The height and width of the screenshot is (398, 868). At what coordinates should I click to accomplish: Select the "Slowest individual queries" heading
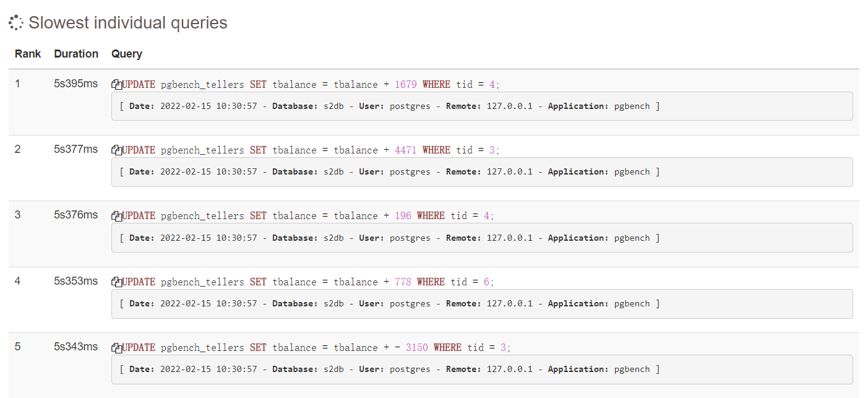point(128,23)
